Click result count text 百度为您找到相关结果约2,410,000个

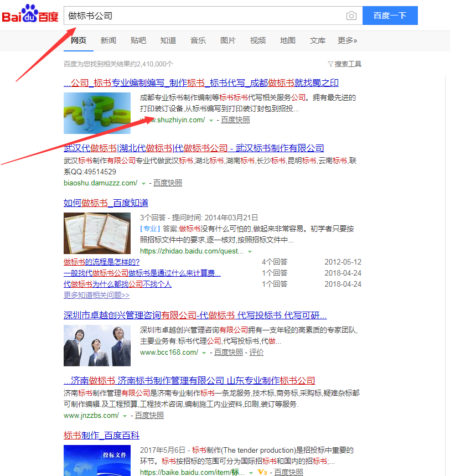[x=118, y=64]
